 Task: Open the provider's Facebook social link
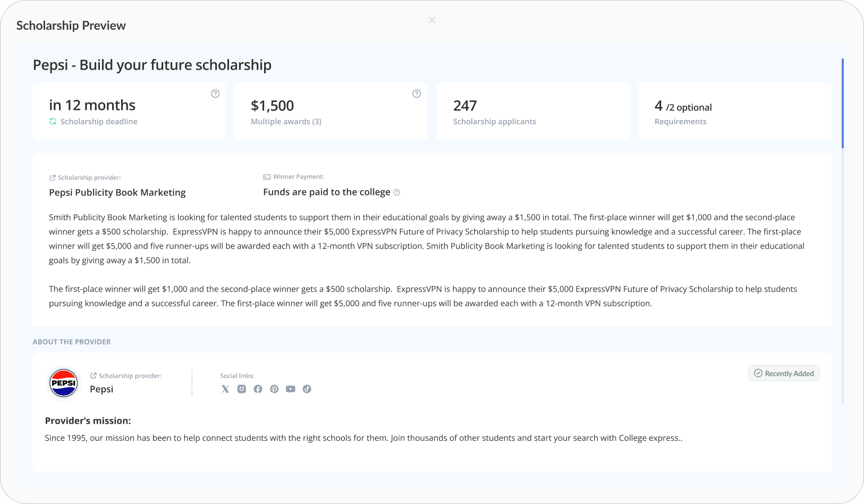tap(258, 389)
